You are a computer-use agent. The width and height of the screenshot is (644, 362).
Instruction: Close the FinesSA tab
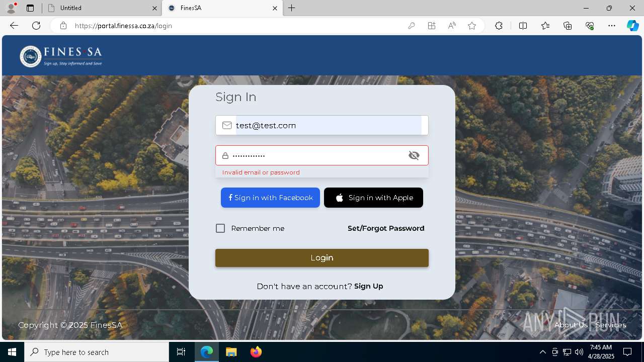[275, 8]
